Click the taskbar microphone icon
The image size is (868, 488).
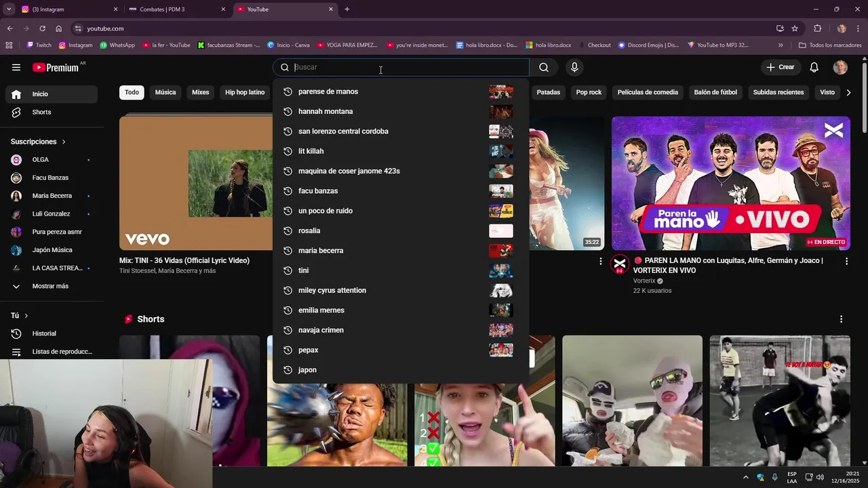click(774, 477)
